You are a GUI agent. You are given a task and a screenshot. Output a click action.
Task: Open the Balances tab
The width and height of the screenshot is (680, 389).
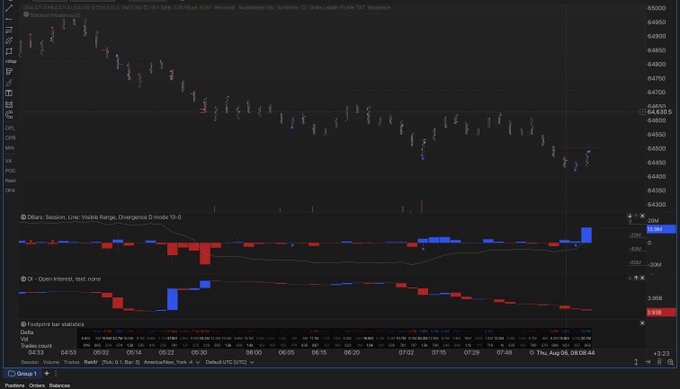click(x=59, y=385)
